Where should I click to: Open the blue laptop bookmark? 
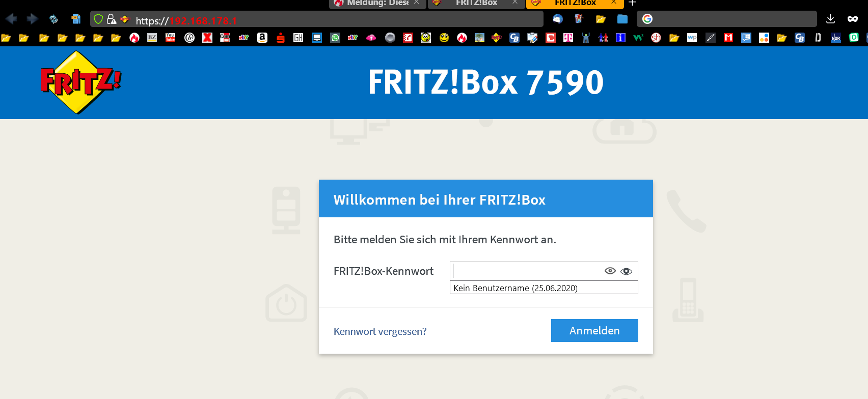pos(317,38)
